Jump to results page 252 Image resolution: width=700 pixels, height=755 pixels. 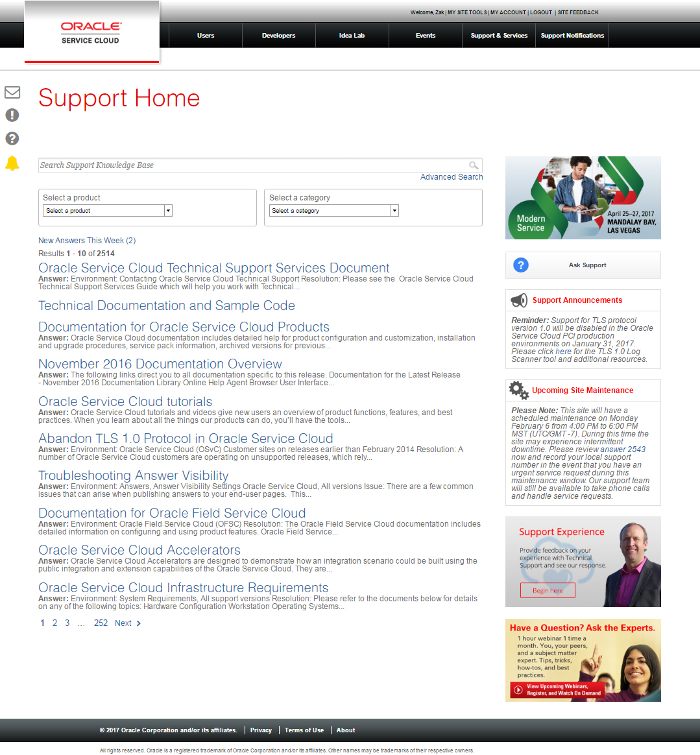101,623
